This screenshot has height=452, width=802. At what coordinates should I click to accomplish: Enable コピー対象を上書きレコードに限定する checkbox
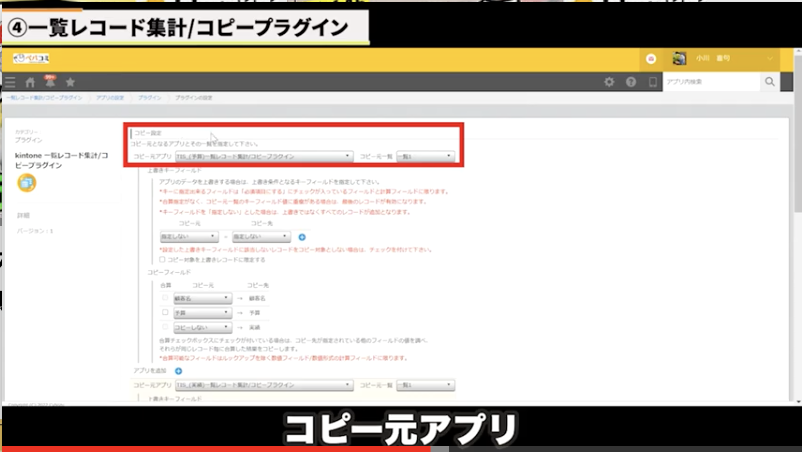[x=163, y=259]
